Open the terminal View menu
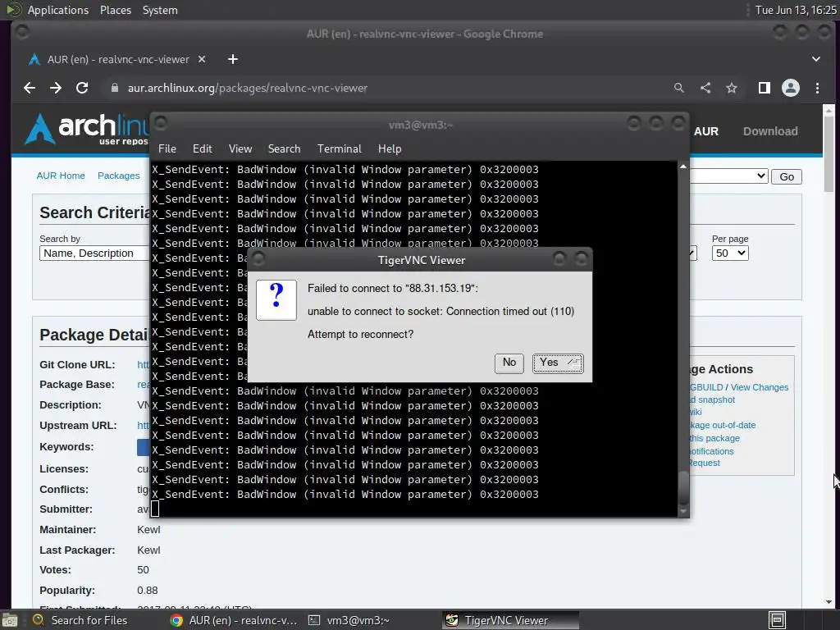840x630 pixels. [240, 149]
